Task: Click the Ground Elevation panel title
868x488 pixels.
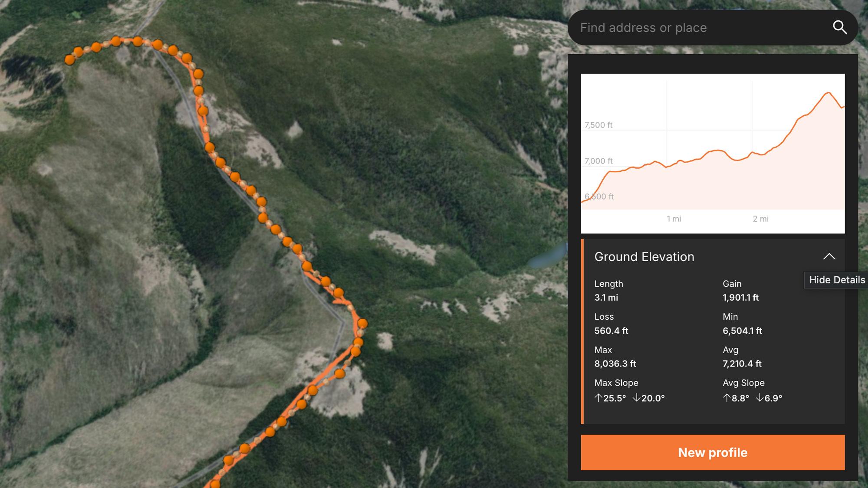Action: point(644,256)
